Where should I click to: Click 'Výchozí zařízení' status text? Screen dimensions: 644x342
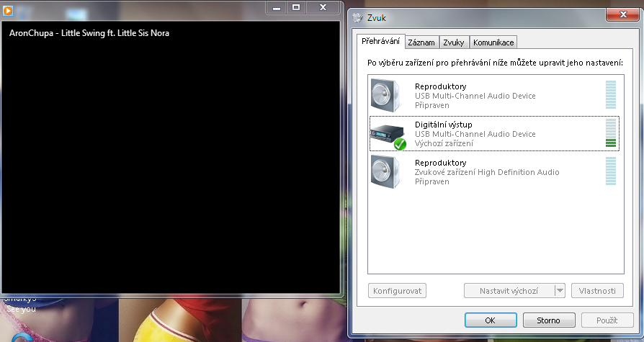pyautogui.click(x=444, y=143)
